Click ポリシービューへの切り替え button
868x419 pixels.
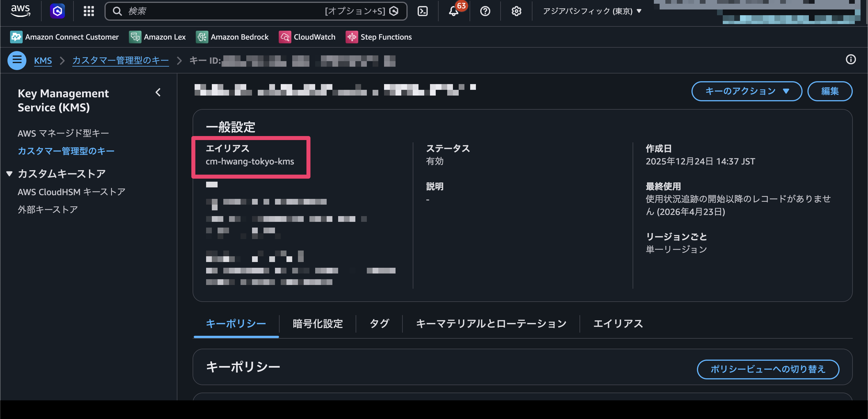tap(768, 369)
